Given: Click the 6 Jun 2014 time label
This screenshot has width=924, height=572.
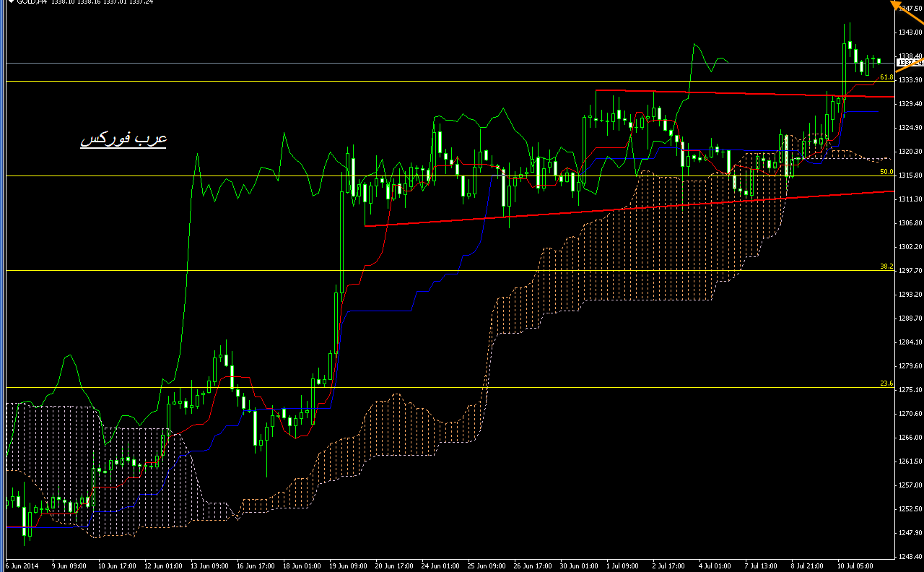Looking at the screenshot, I should (x=22, y=566).
